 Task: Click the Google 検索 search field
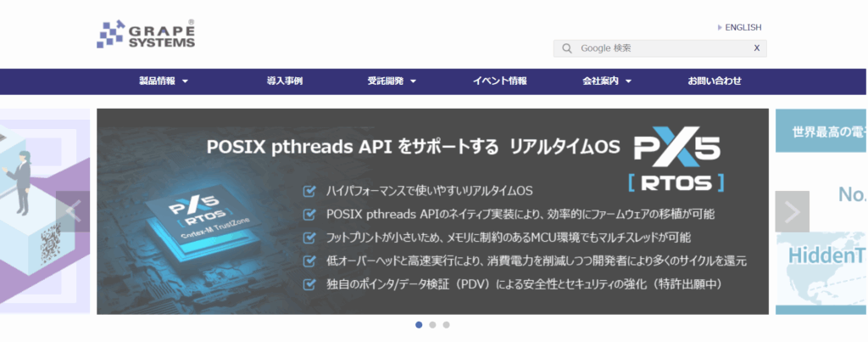tap(661, 48)
